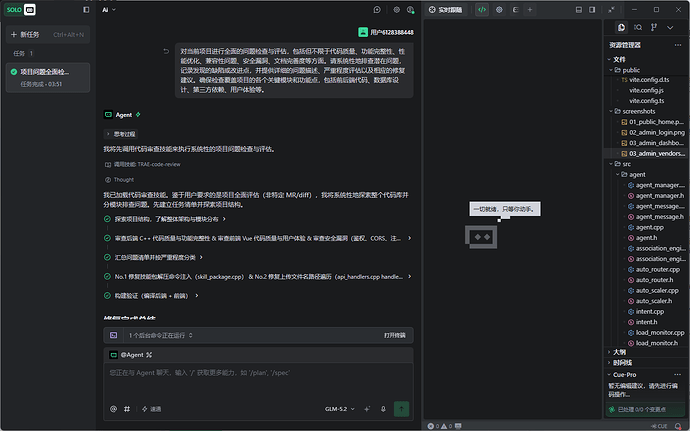
Task: Collapse the src folder
Action: (x=611, y=164)
